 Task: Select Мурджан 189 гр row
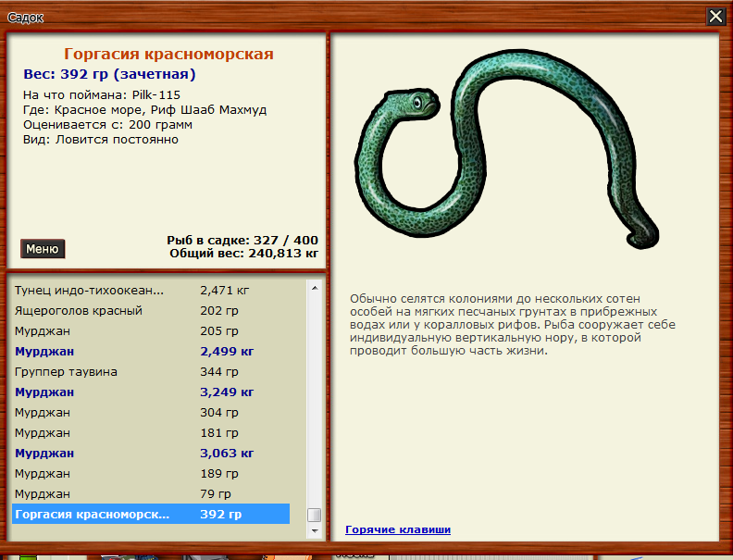click(x=151, y=474)
